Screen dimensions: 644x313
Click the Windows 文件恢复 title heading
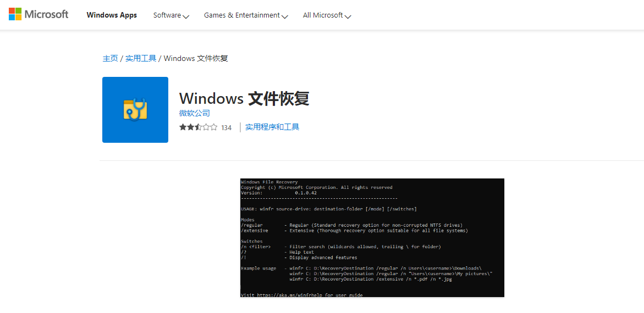(244, 98)
